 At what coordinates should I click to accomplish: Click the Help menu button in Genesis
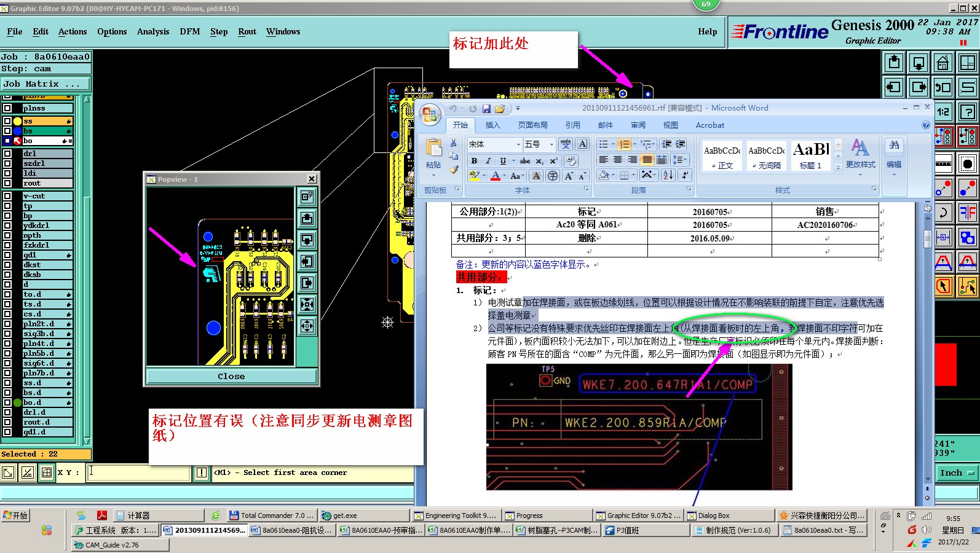[x=707, y=31]
